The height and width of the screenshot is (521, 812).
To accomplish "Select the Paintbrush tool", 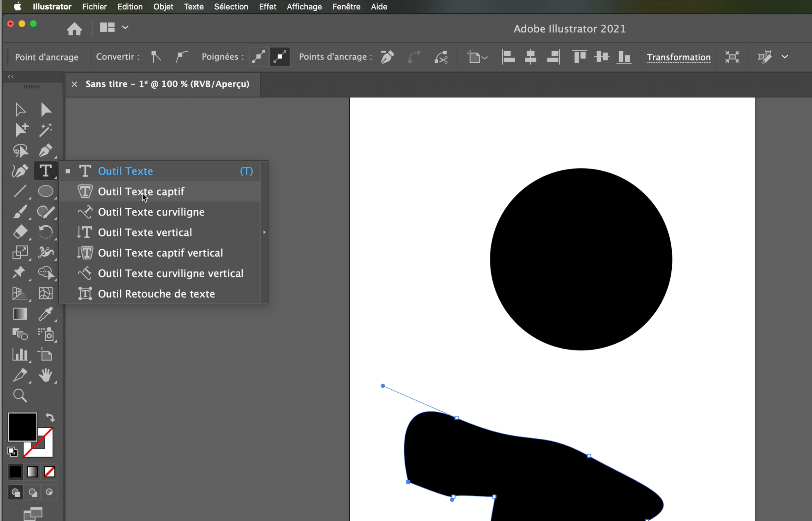I will (x=20, y=212).
